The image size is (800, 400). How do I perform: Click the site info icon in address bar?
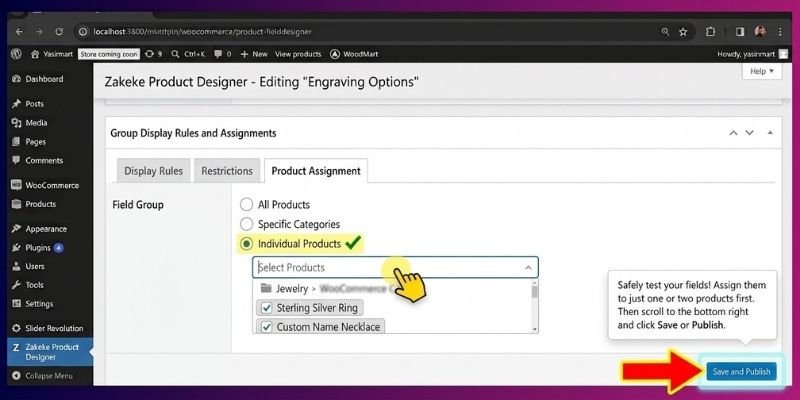tap(83, 32)
